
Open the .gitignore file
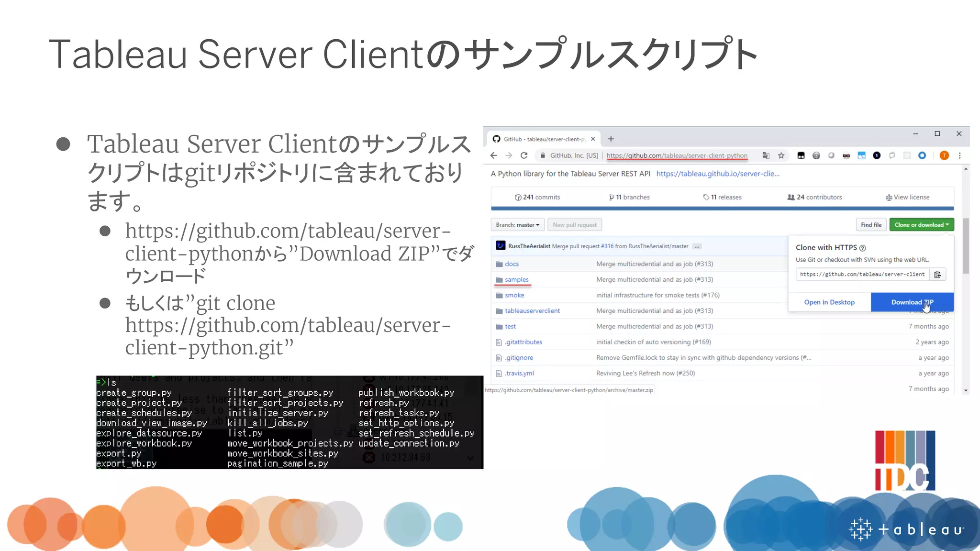coord(519,358)
